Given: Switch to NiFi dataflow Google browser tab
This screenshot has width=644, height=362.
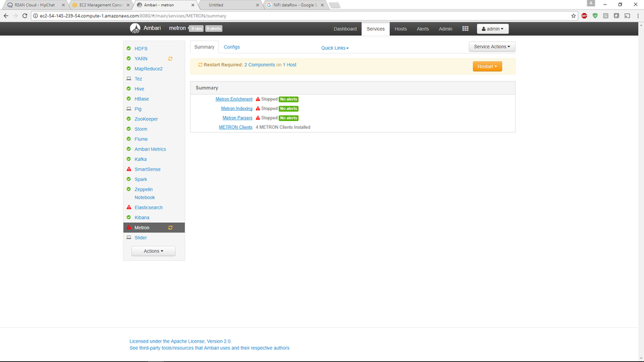Looking at the screenshot, I should (x=295, y=5).
